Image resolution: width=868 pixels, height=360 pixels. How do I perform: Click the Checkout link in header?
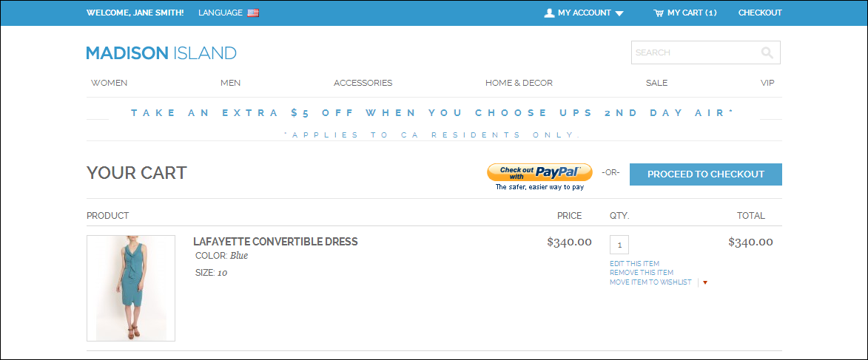(x=760, y=13)
